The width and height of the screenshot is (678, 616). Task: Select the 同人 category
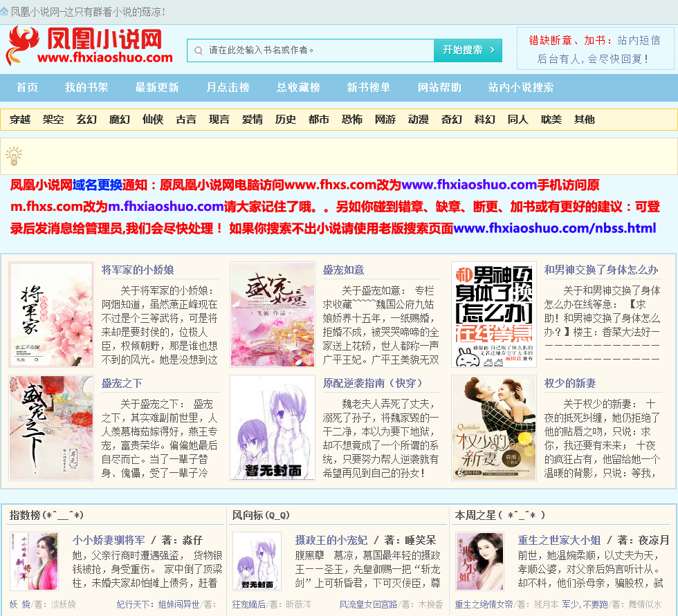coord(517,119)
